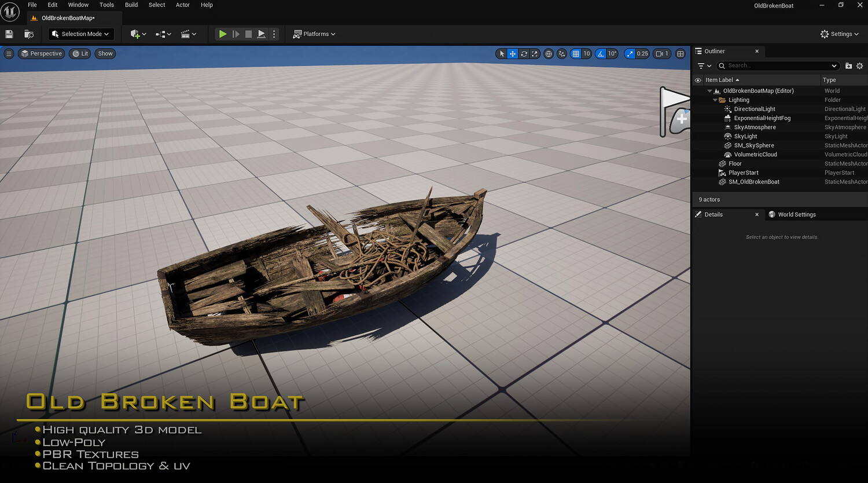Open the Window menu
The width and height of the screenshot is (868, 483).
(x=78, y=5)
